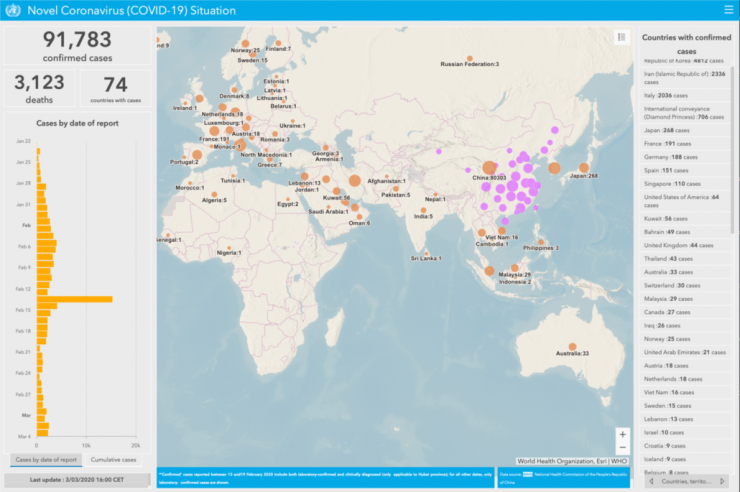This screenshot has height=492, width=740.
Task: Click the Australia 33 case marker
Action: [555, 337]
